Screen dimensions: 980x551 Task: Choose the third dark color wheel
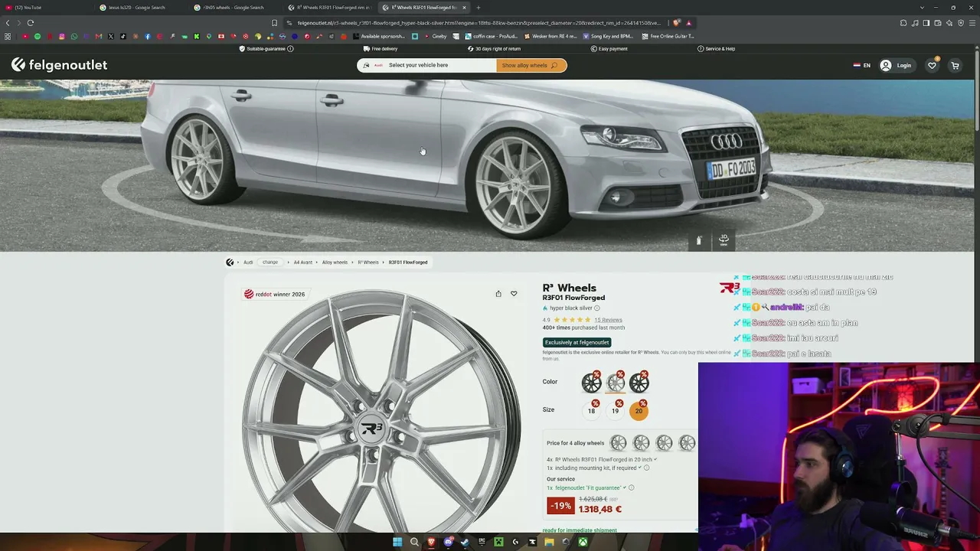tap(639, 382)
